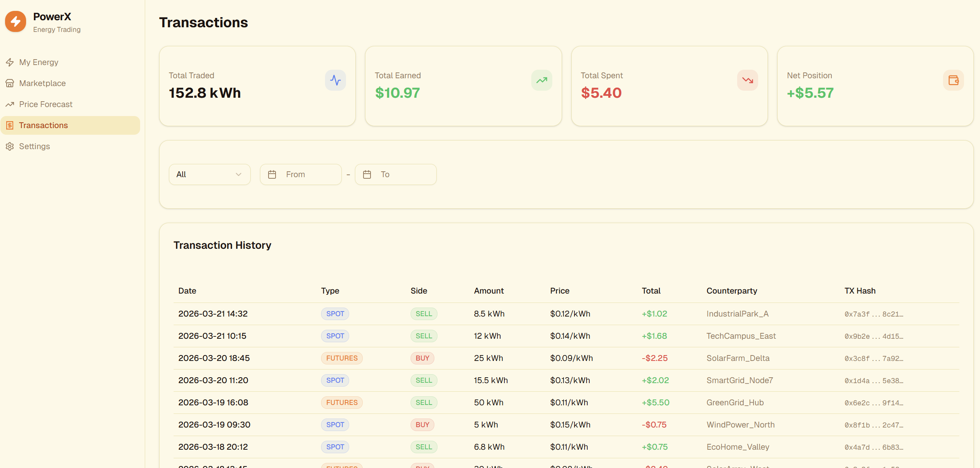This screenshot has height=468, width=980.
Task: Click the calendar icon in From field
Action: tap(272, 174)
